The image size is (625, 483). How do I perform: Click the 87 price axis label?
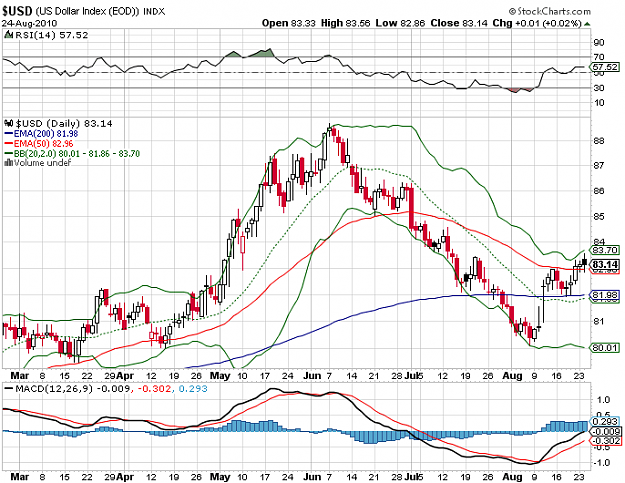pyautogui.click(x=599, y=165)
